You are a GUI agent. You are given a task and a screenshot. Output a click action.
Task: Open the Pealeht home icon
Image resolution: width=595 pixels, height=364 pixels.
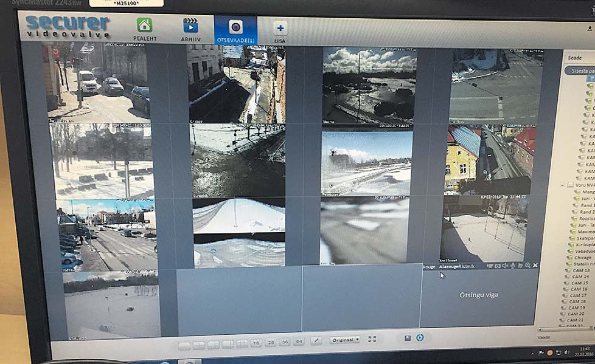(144, 29)
